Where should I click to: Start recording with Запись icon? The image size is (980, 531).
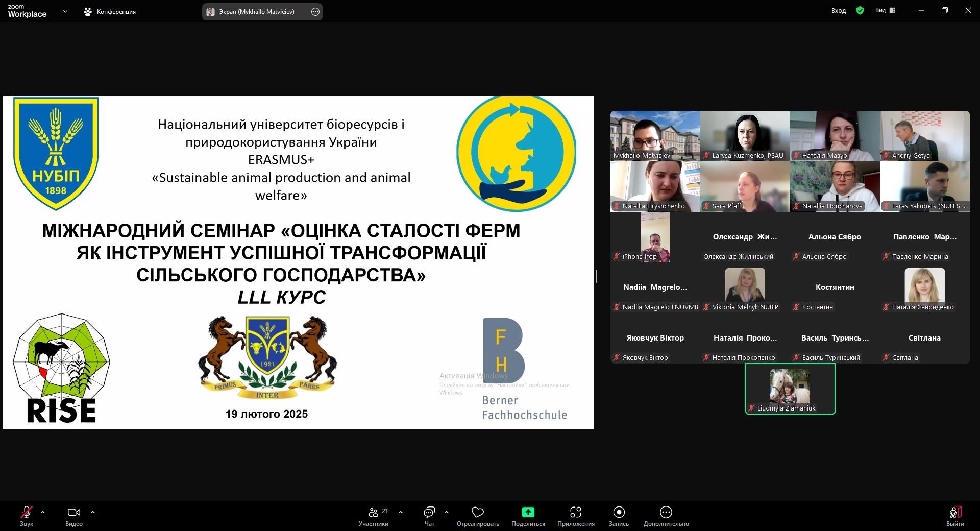point(619,512)
